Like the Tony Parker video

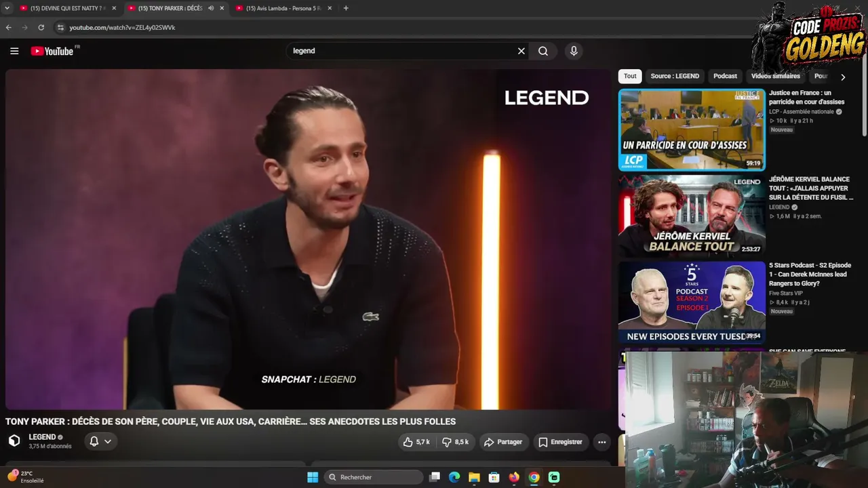coord(416,442)
